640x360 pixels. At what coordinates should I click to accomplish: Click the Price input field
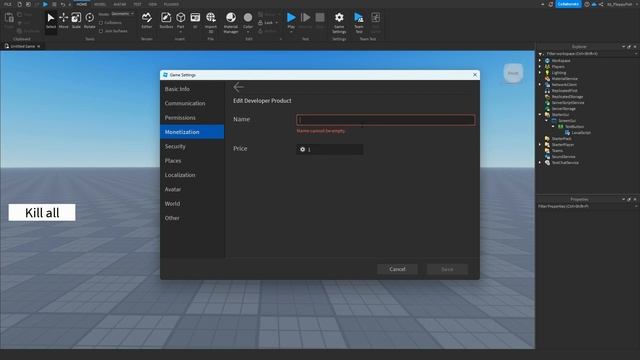330,149
